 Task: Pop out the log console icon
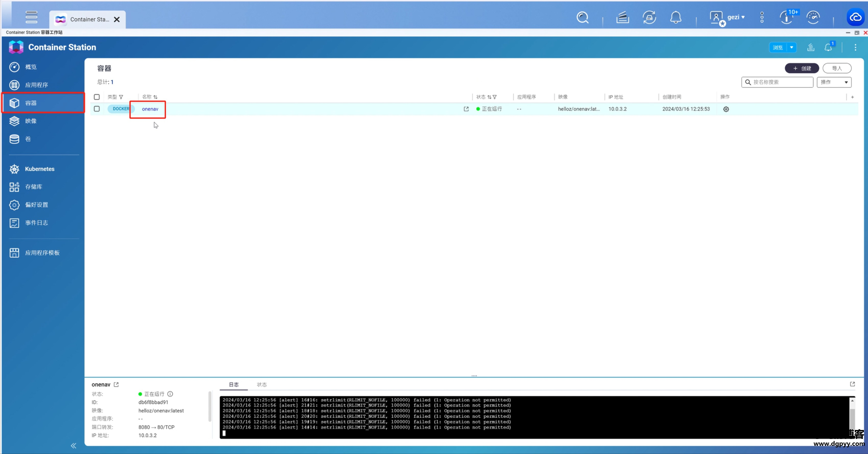click(x=852, y=384)
